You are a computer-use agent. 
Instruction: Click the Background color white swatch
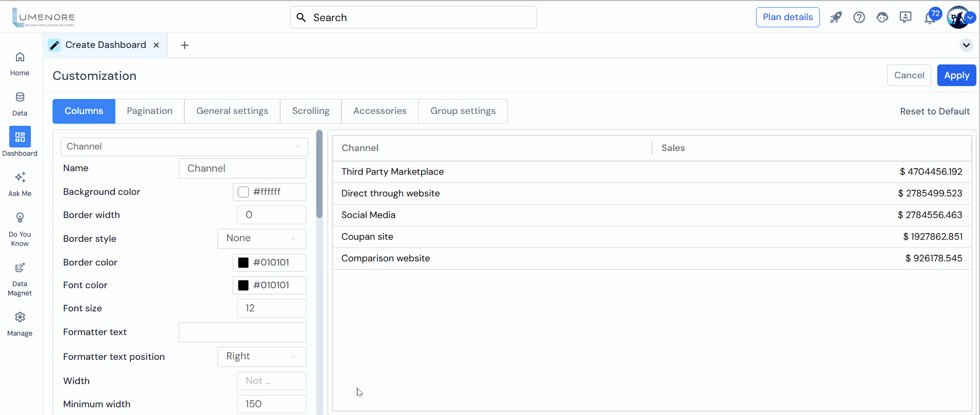244,192
